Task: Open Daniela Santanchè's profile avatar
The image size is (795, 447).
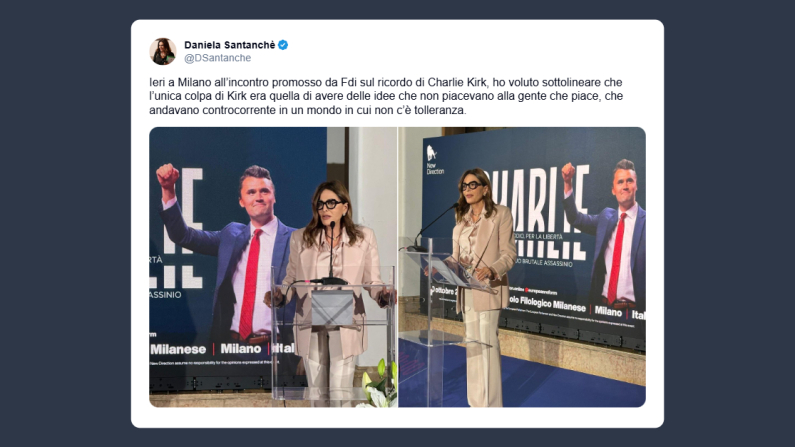Action: pos(163,51)
